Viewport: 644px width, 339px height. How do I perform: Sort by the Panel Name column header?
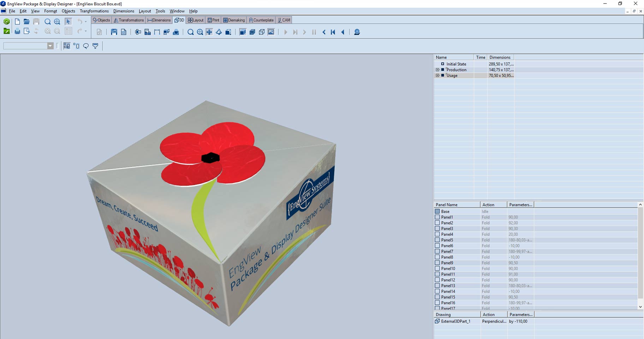coord(457,205)
